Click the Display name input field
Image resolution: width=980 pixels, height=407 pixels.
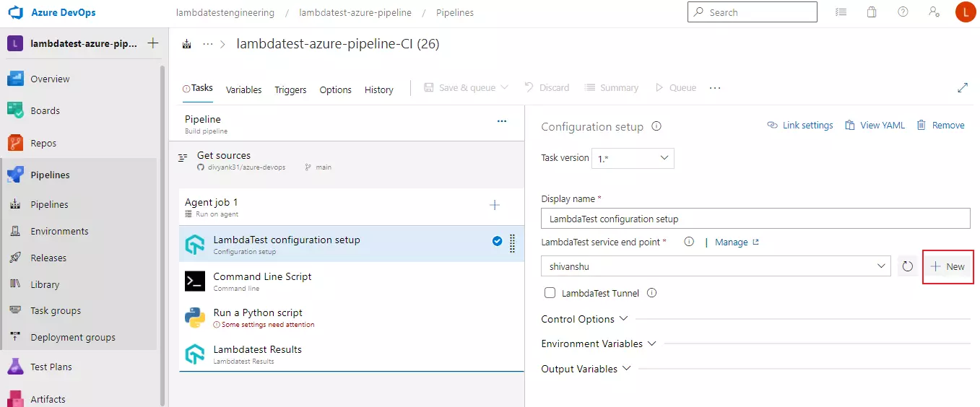(755, 219)
